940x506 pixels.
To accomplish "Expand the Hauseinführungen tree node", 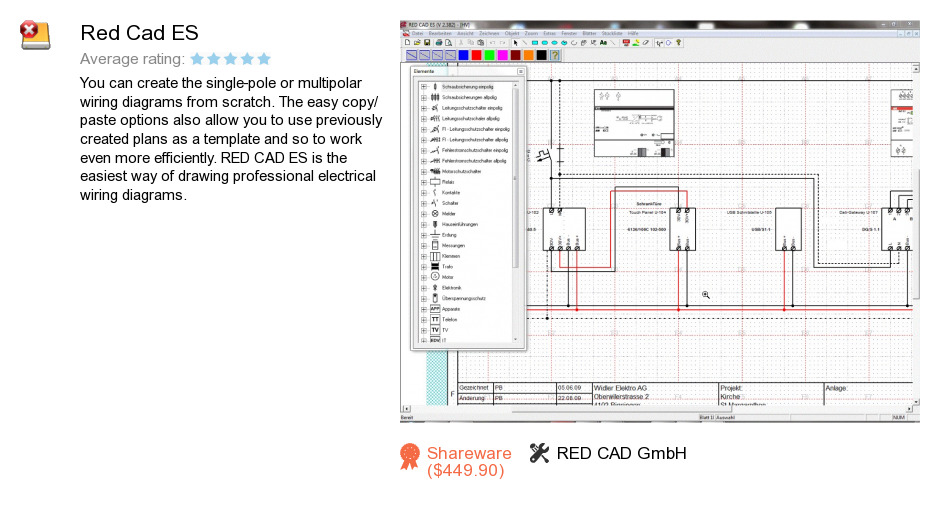I will pyautogui.click(x=424, y=224).
